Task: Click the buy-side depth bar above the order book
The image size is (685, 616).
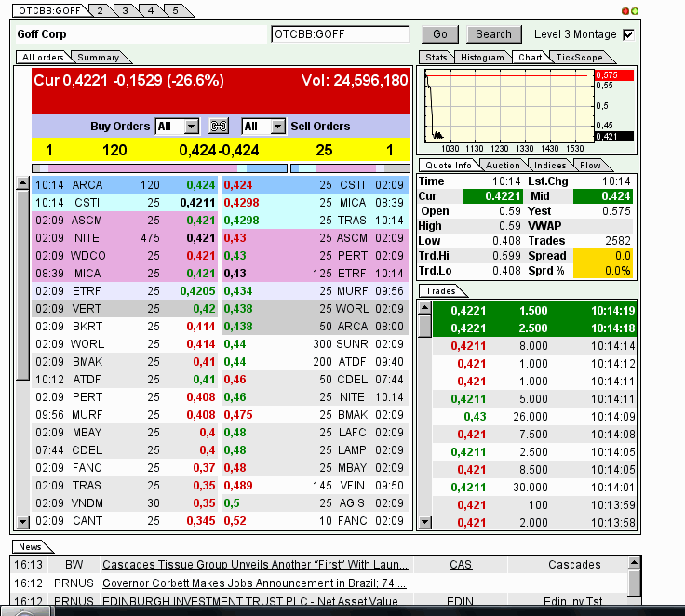Action: 160,168
